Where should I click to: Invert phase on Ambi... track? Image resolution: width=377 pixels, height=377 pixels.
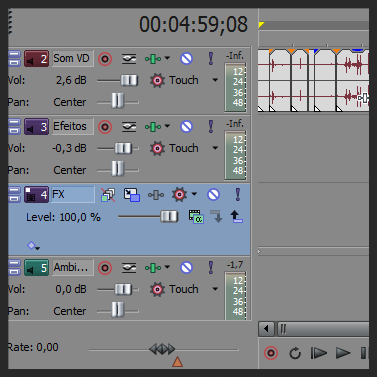point(129,268)
